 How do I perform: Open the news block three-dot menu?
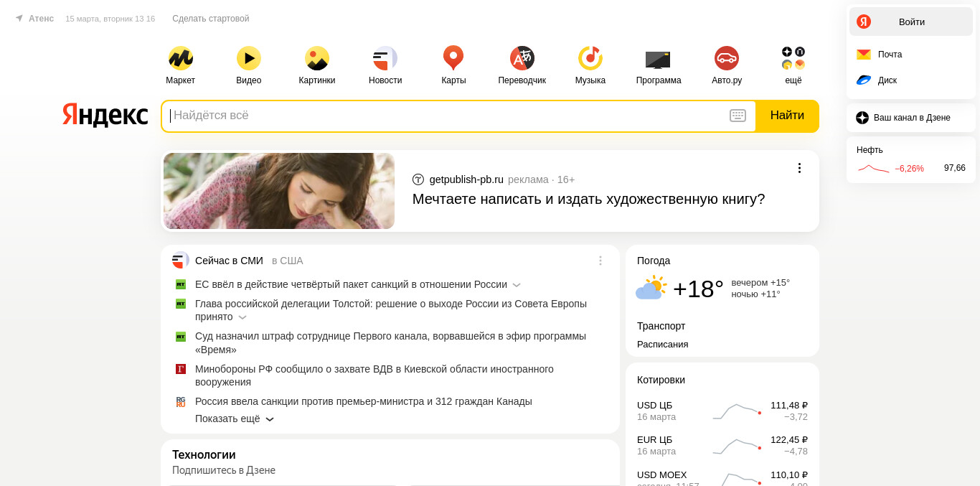[600, 261]
